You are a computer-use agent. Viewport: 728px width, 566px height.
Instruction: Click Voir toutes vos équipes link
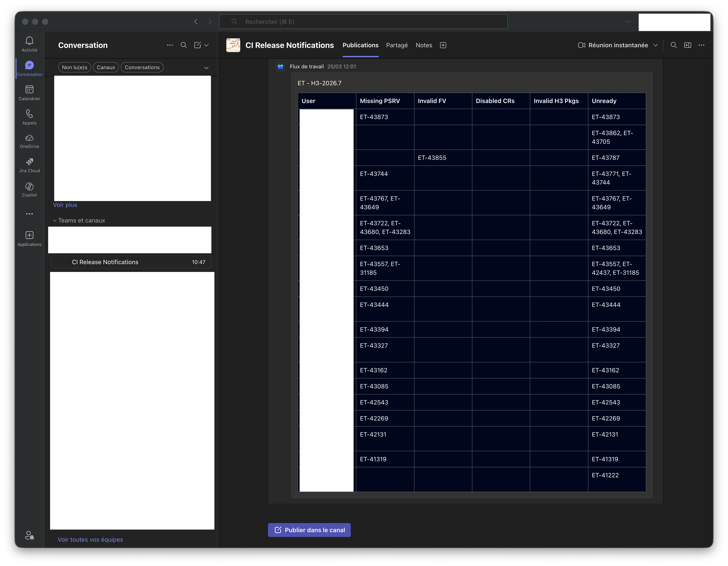90,539
